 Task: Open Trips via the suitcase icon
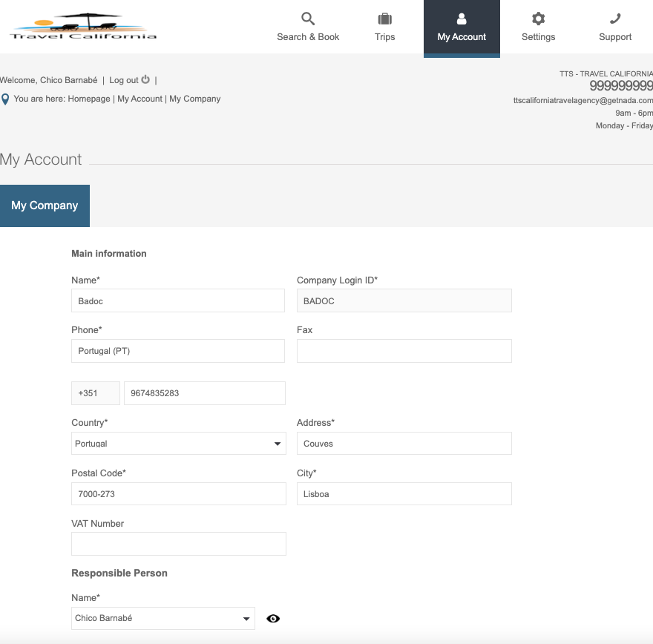[x=384, y=19]
